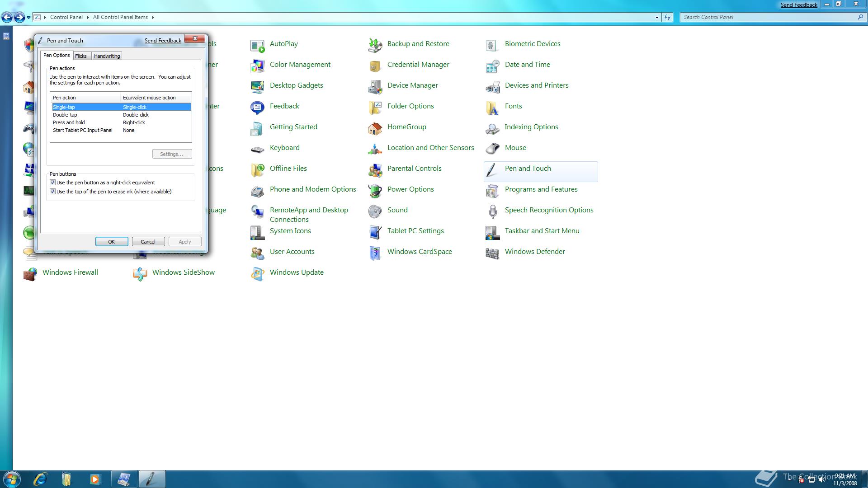This screenshot has width=868, height=488.
Task: Open the Feedback speech-bubble icon
Action: click(x=257, y=108)
